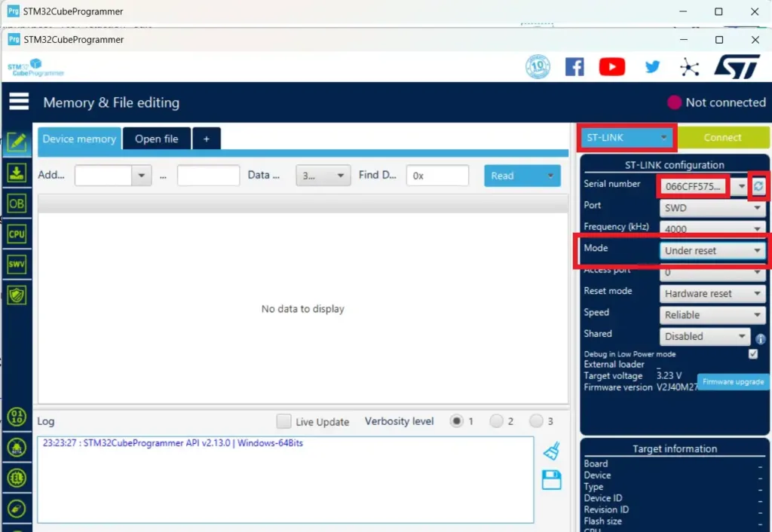Select verbosity level 1

457,421
